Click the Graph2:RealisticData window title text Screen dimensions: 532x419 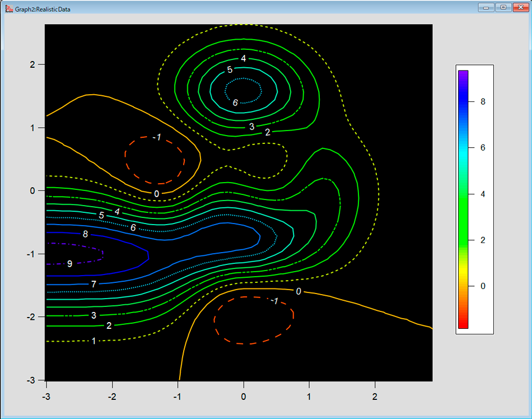(x=43, y=10)
